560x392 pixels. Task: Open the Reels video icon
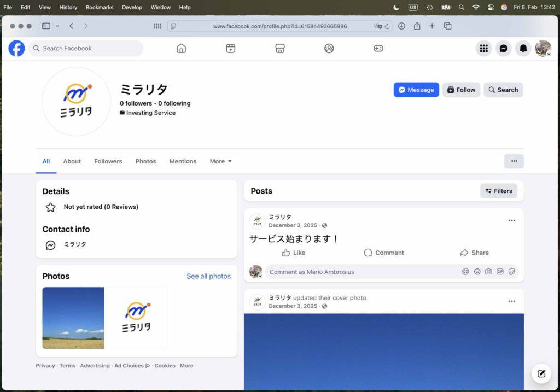tap(231, 48)
